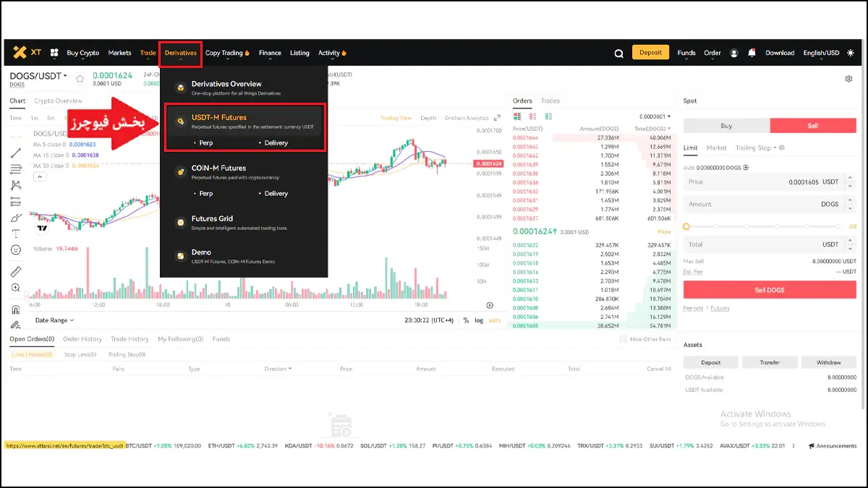Open DOGS/USDT pair selector dropdown
868x488 pixels.
[38, 76]
